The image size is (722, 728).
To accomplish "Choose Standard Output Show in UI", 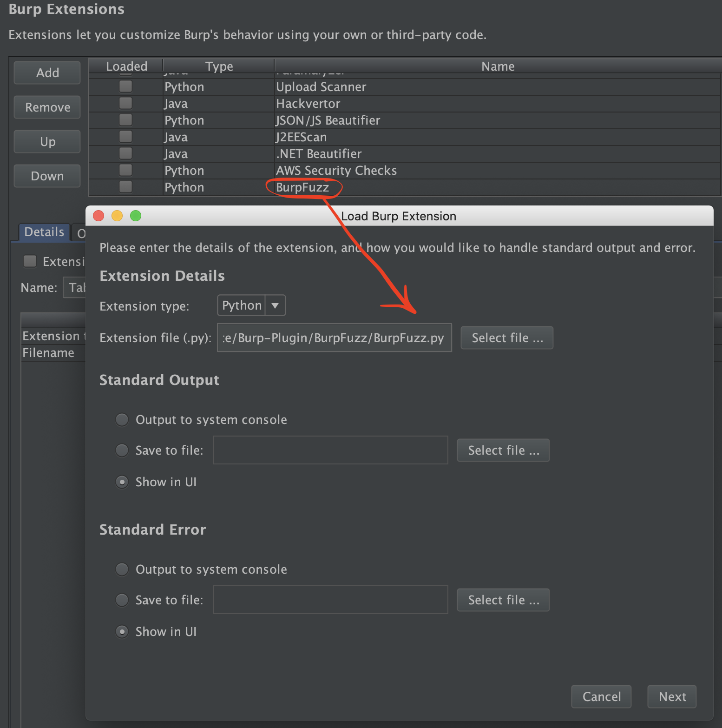I will (122, 482).
